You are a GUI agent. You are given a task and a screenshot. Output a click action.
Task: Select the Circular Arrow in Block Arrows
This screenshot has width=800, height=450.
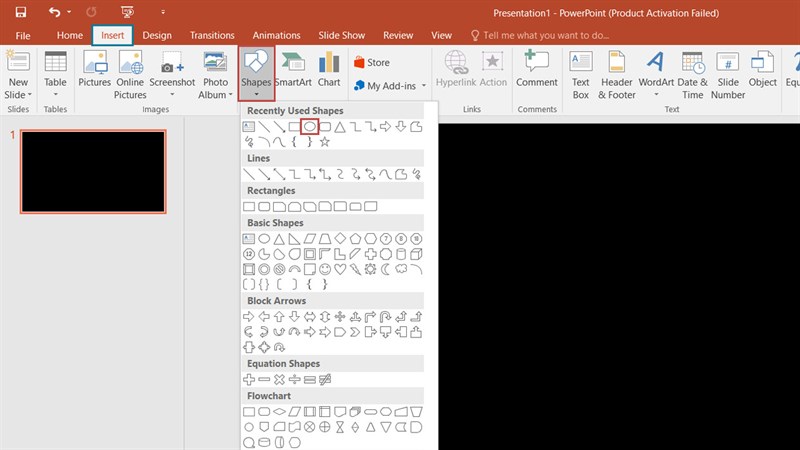coord(279,347)
